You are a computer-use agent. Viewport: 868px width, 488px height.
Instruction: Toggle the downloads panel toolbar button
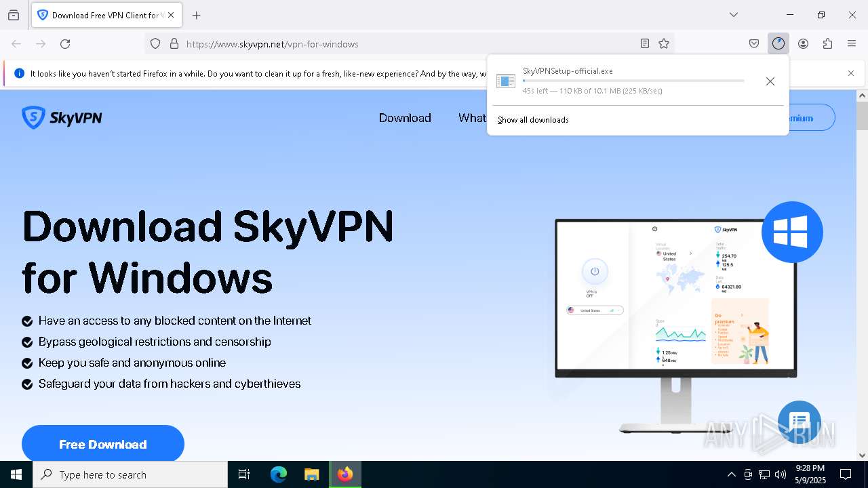778,44
